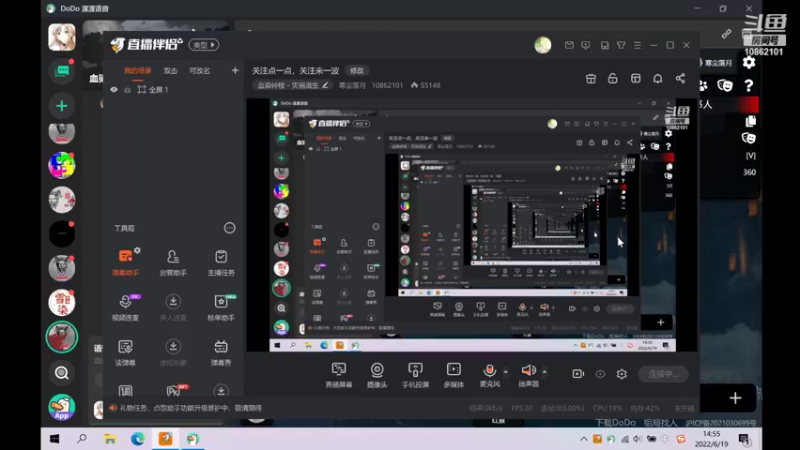Add 直播屏幕 screen capture source
This screenshot has width=800, height=450.
pos(339,374)
